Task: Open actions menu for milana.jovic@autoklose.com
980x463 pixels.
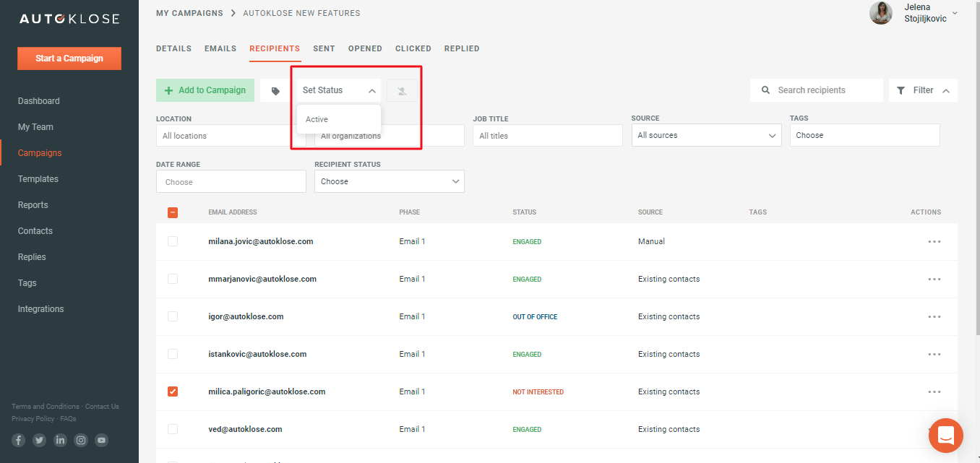Action: (934, 242)
